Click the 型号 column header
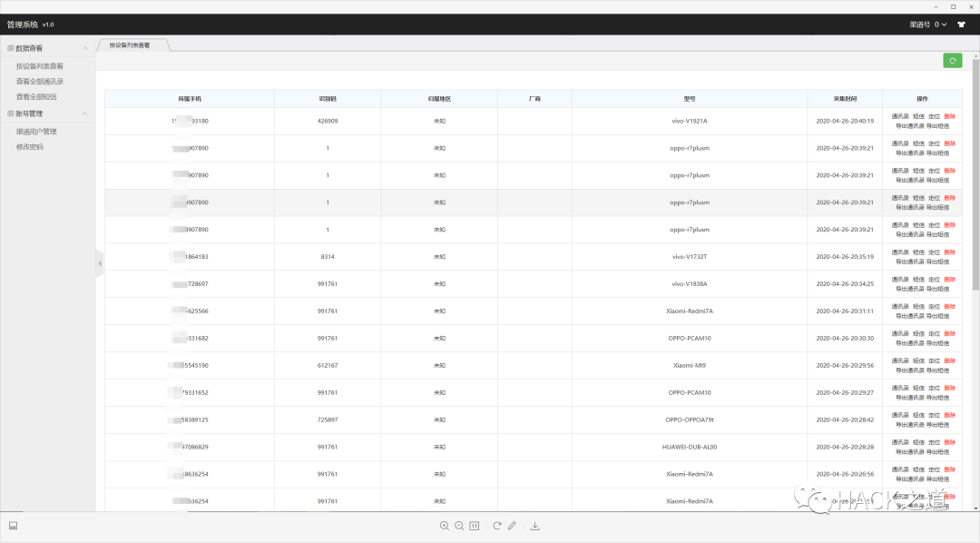This screenshot has width=980, height=543. tap(690, 99)
